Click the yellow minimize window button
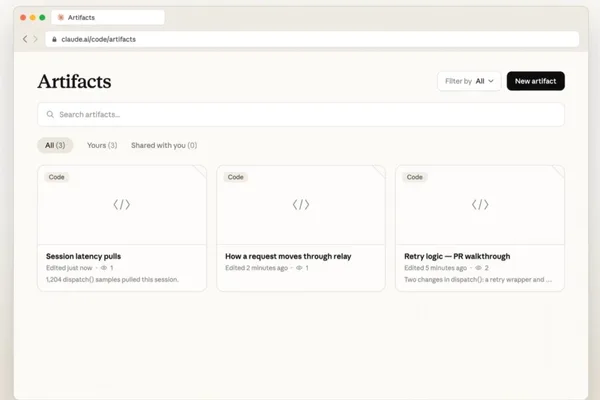Screen dimensions: 600x400 (x=33, y=17)
